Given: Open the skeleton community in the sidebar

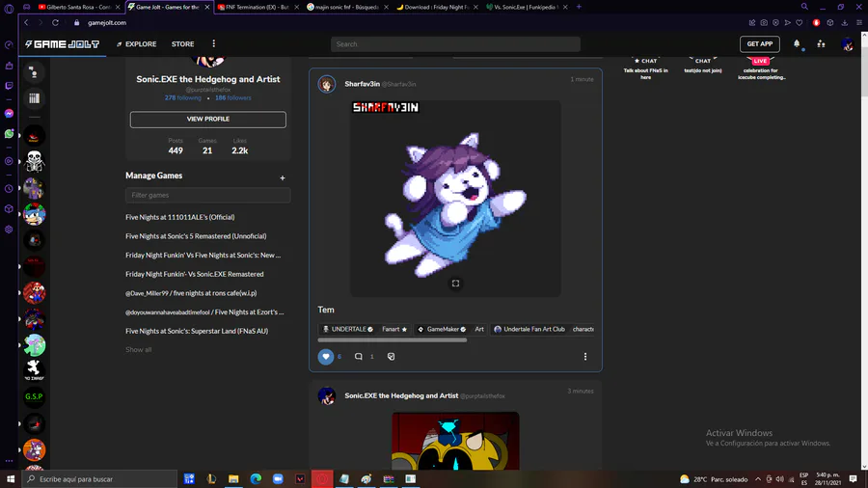Looking at the screenshot, I should coord(35,162).
